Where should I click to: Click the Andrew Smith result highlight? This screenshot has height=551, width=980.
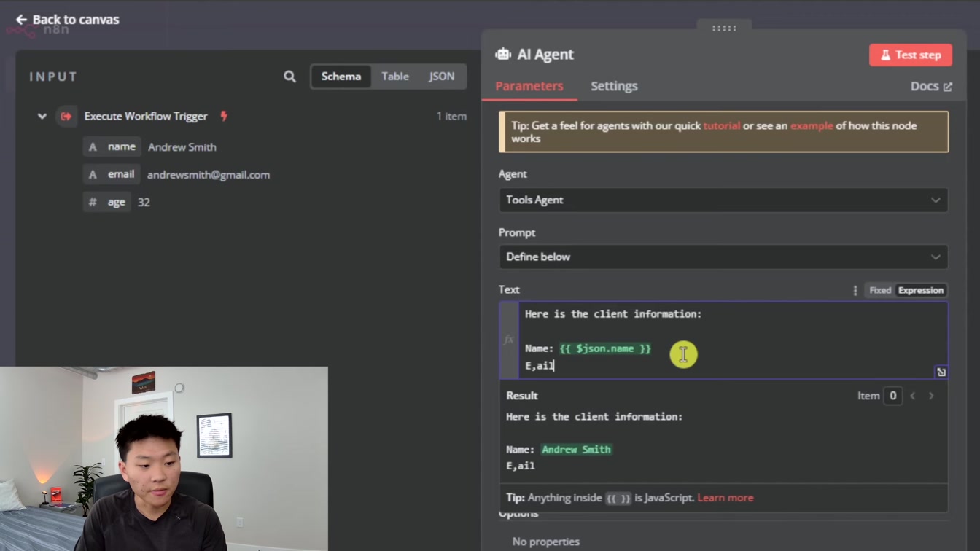576,450
